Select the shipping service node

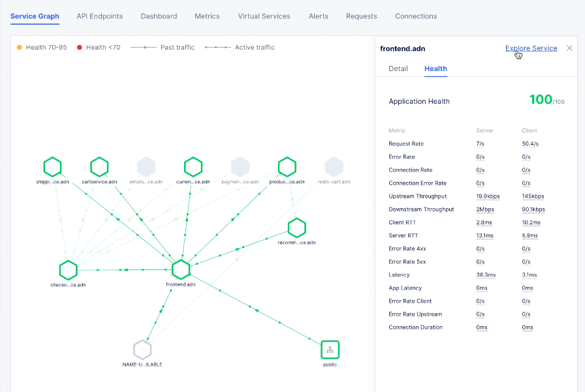(x=53, y=166)
